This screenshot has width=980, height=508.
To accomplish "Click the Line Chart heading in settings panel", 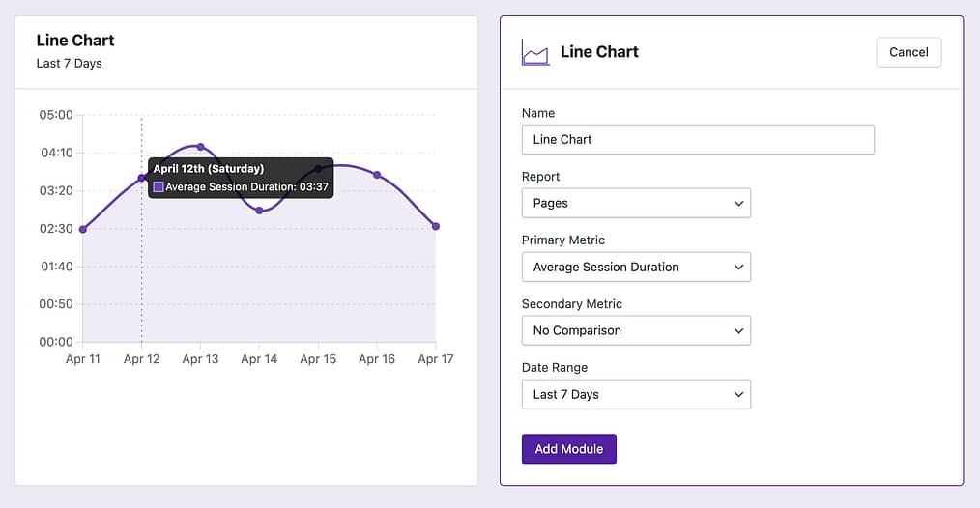I will point(599,52).
